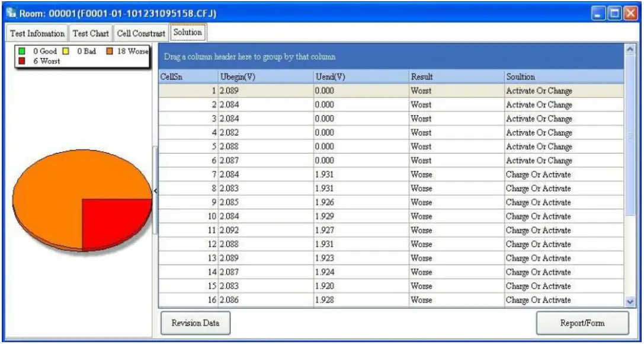Viewport: 644px width, 344px height.
Task: Click the table scrollbar down arrow
Action: point(630,302)
